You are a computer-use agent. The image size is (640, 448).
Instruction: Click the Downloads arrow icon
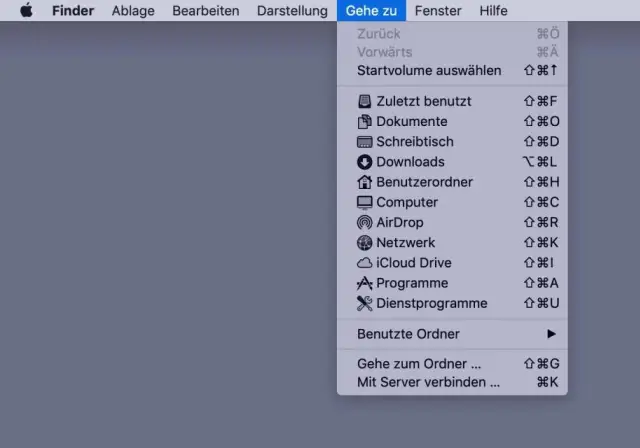(x=365, y=162)
